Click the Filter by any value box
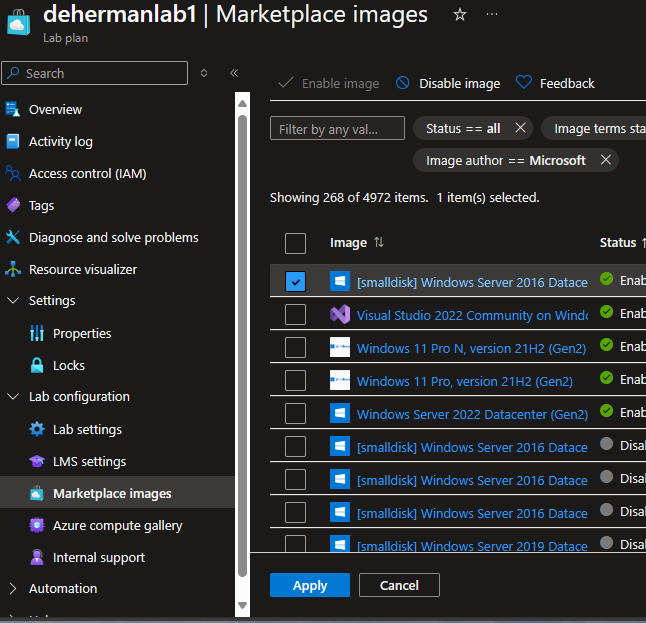Image resolution: width=646 pixels, height=623 pixels. (337, 129)
